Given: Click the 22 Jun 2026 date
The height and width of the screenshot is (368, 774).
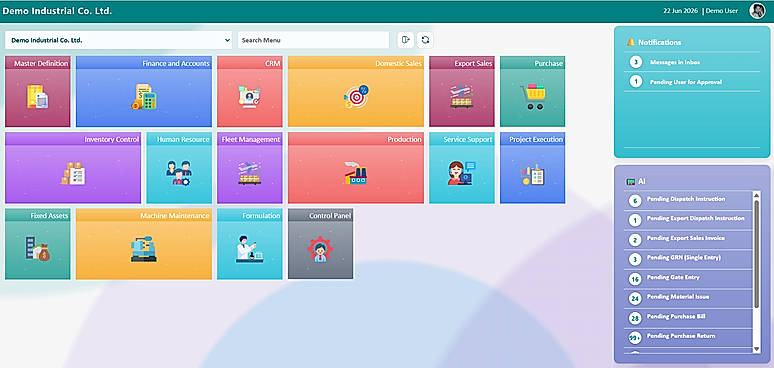Looking at the screenshot, I should [680, 11].
